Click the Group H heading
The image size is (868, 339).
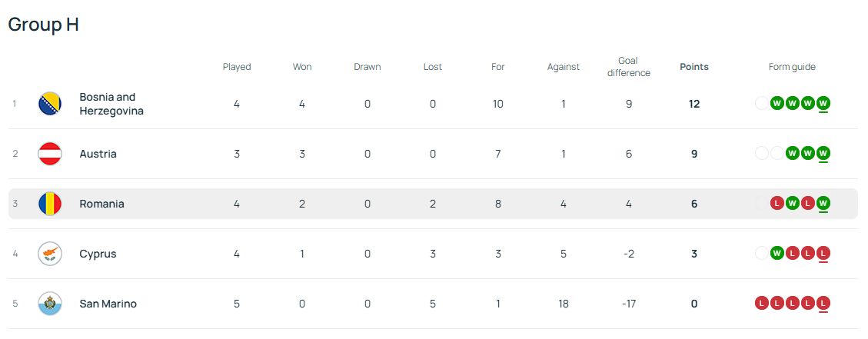(x=44, y=25)
